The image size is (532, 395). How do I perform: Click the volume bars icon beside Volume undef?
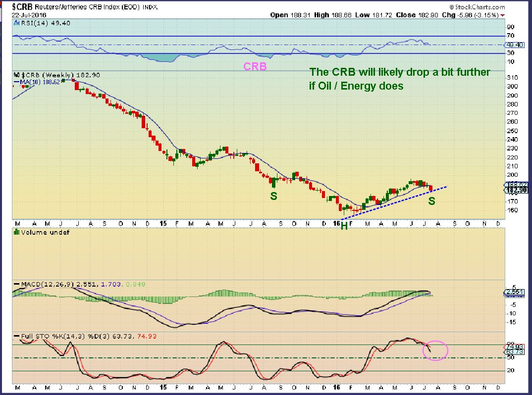[16, 232]
